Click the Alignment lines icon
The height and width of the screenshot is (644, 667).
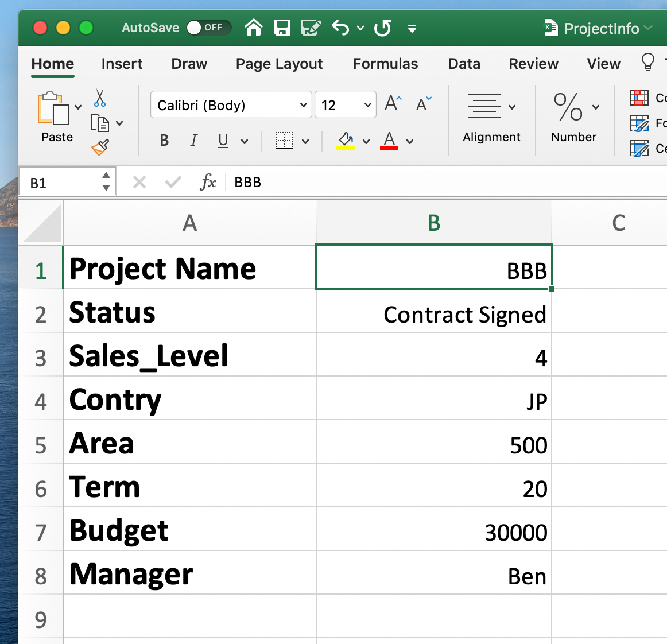484,106
